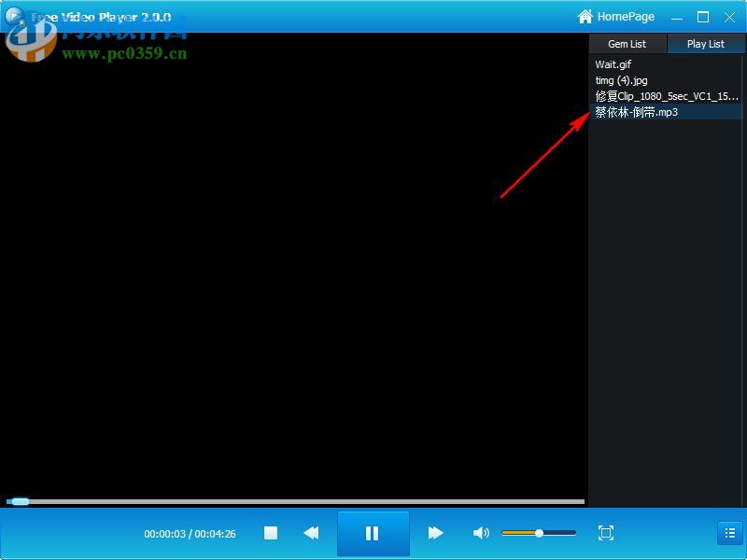Select Wait.gif in the playlist
The image size is (747, 560).
coord(613,64)
